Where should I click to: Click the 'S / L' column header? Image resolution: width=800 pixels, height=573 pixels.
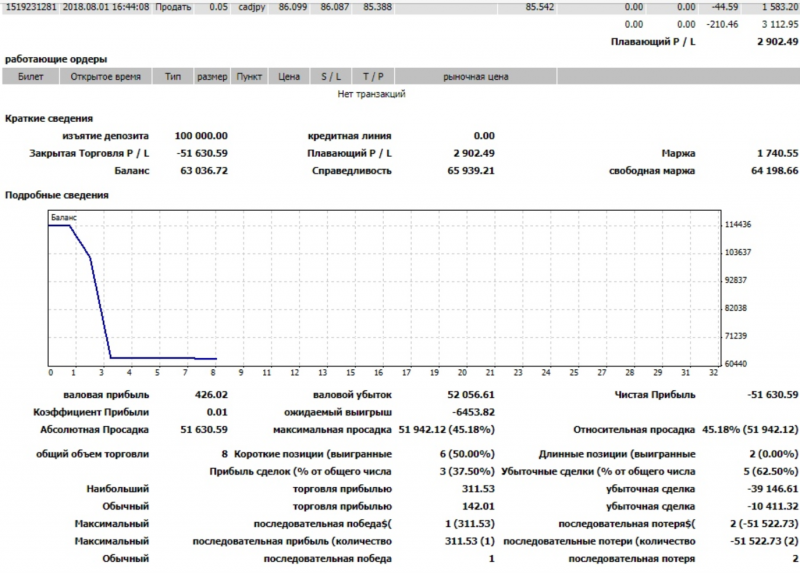coord(331,77)
